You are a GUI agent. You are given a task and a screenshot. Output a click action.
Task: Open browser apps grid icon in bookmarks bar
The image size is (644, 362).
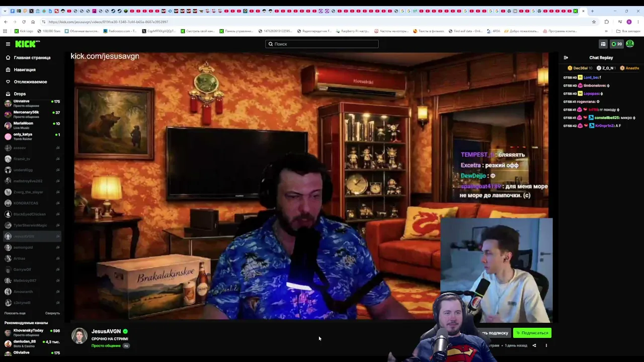(5, 31)
